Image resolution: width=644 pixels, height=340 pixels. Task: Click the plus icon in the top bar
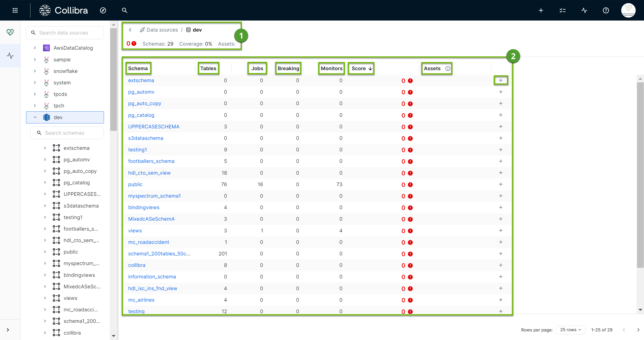(541, 10)
